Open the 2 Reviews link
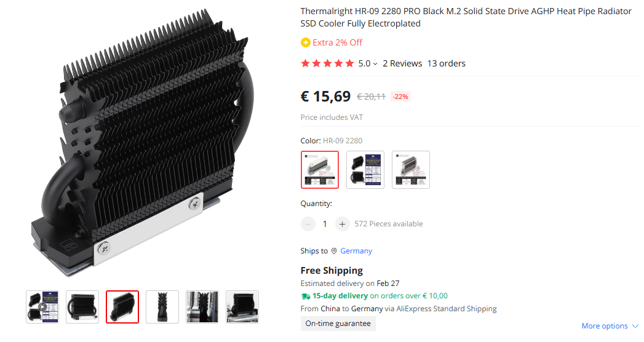Viewport: 644px width, 342px height. point(402,63)
